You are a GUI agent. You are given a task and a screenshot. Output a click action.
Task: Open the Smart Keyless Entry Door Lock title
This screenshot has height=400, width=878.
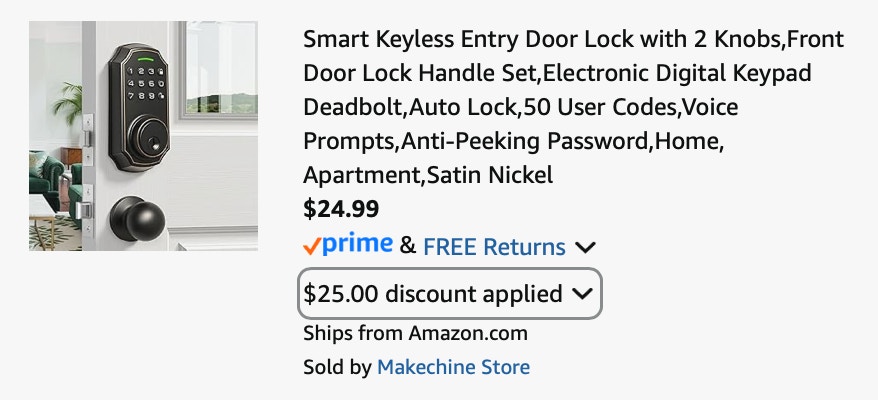click(x=573, y=107)
